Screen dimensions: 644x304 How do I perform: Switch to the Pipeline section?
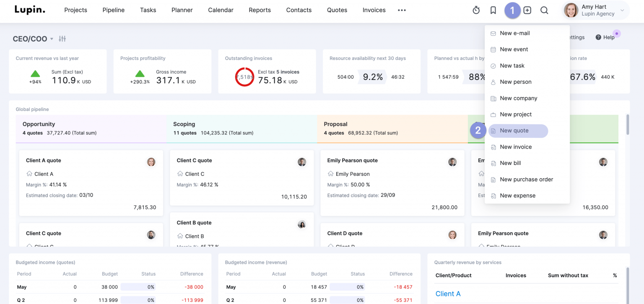click(x=113, y=10)
